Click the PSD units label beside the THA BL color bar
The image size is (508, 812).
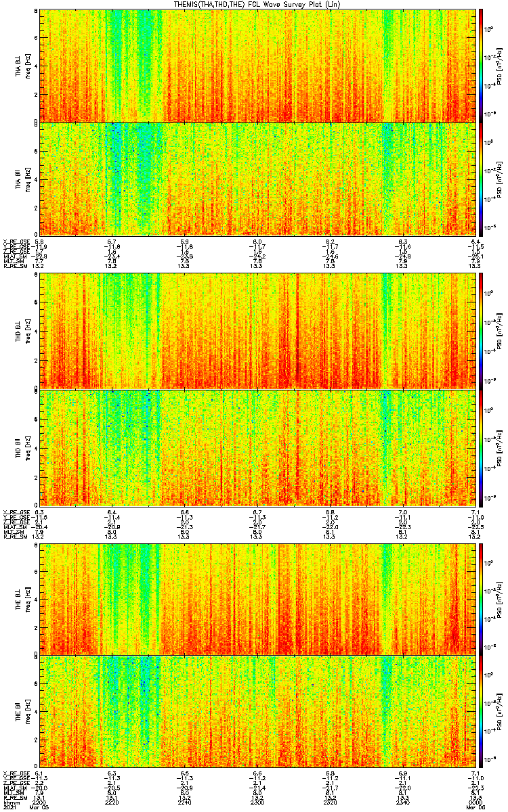click(500, 66)
